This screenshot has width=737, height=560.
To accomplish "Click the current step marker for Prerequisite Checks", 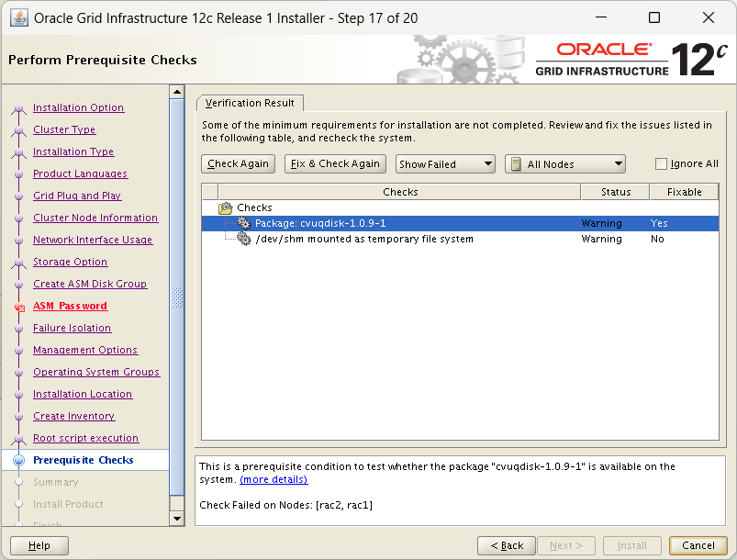I will pos(18,460).
